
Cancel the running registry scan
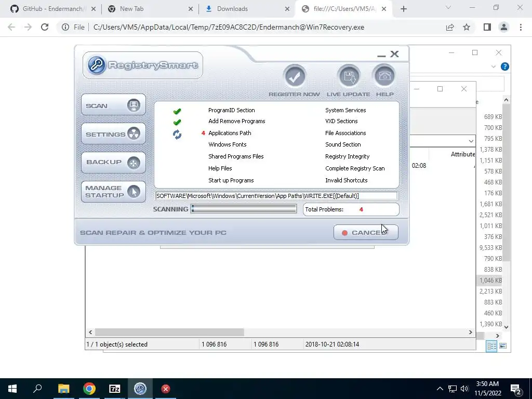[366, 232]
